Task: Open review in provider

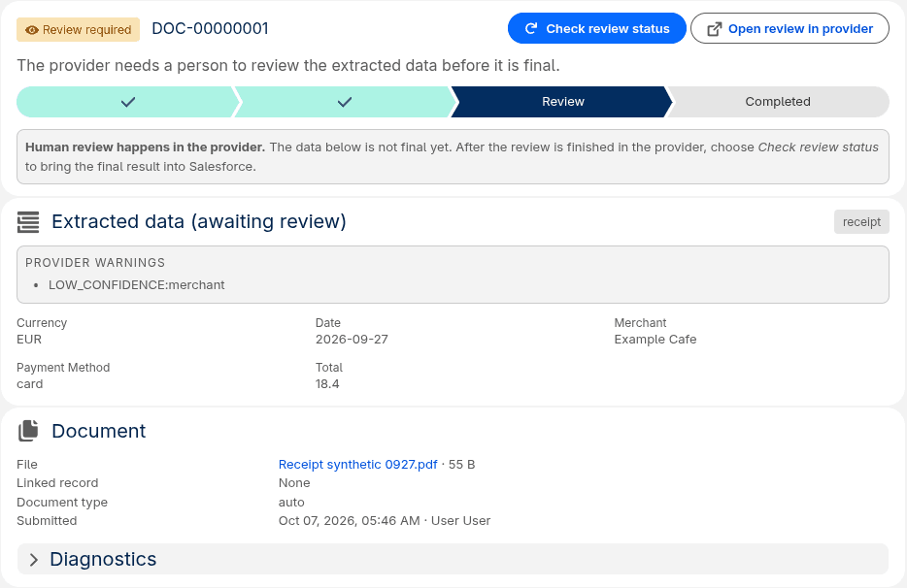Action: [x=789, y=28]
